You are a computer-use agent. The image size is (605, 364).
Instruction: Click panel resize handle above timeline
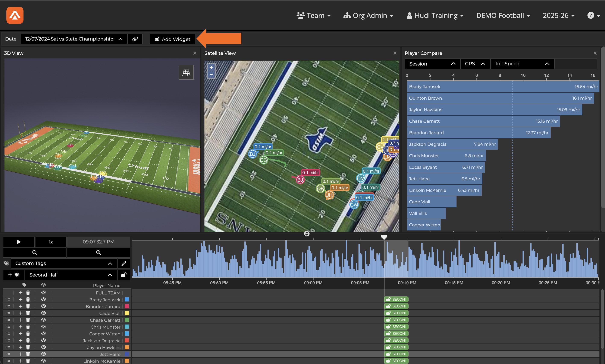coord(307,234)
